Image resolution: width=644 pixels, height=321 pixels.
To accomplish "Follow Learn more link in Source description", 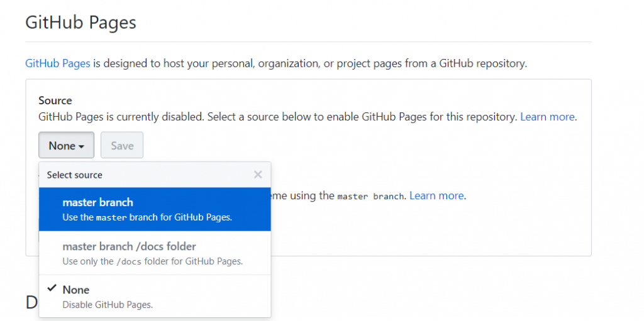I will 547,117.
